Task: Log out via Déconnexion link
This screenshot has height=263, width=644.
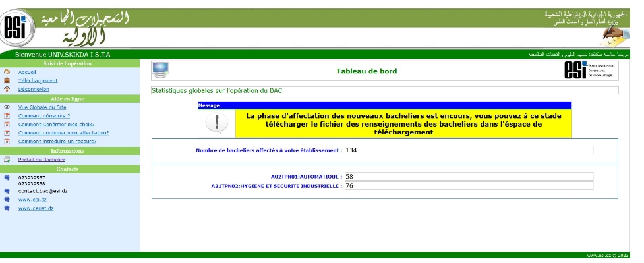Action: click(34, 89)
